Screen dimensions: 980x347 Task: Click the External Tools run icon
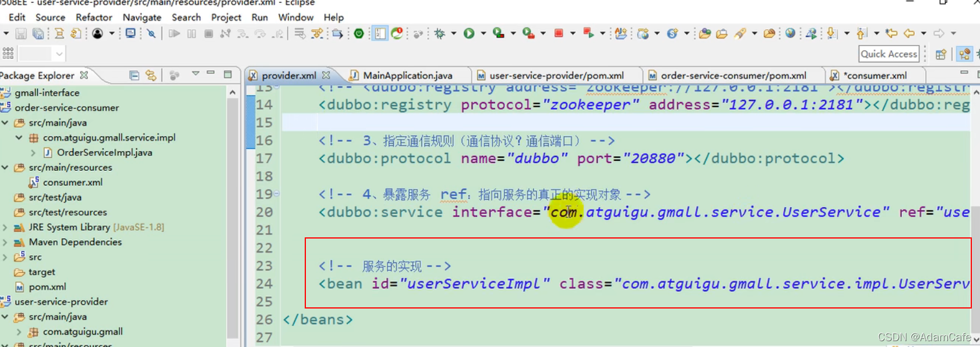click(528, 33)
